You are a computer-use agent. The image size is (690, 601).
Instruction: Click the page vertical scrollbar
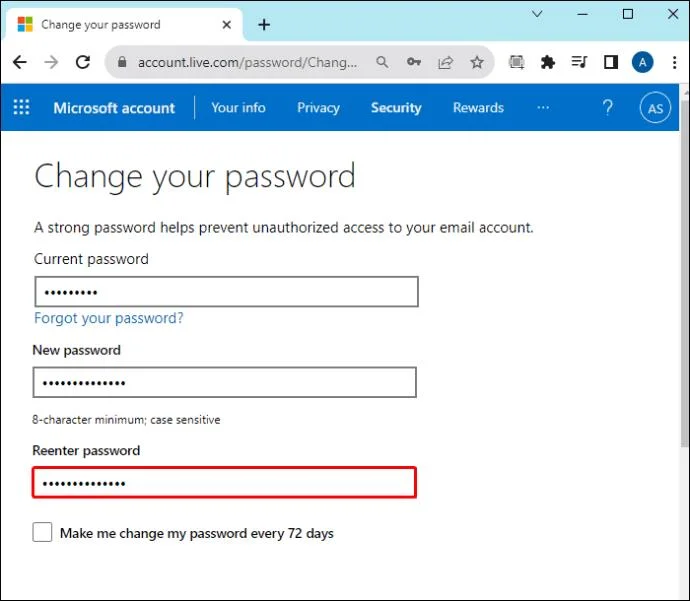point(684,273)
